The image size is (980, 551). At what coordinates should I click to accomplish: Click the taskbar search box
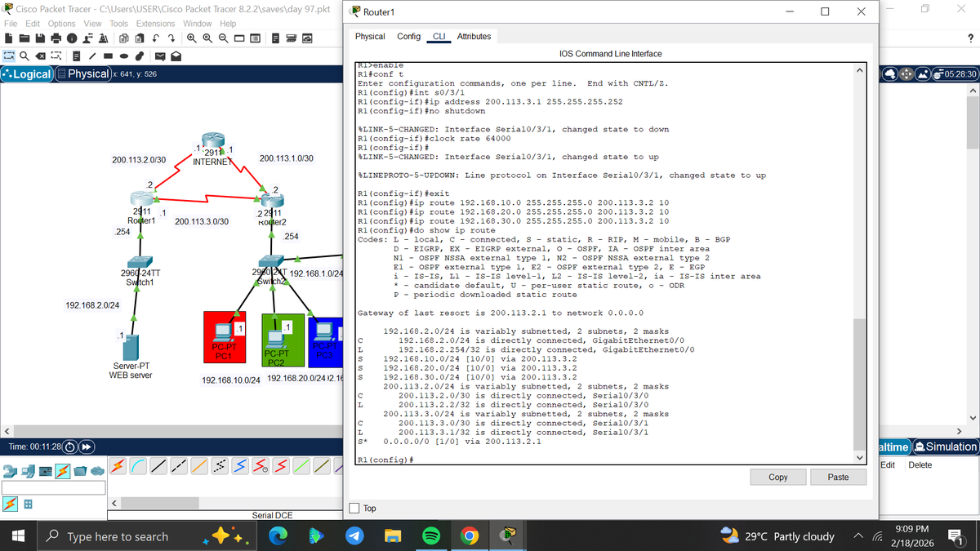click(x=149, y=536)
